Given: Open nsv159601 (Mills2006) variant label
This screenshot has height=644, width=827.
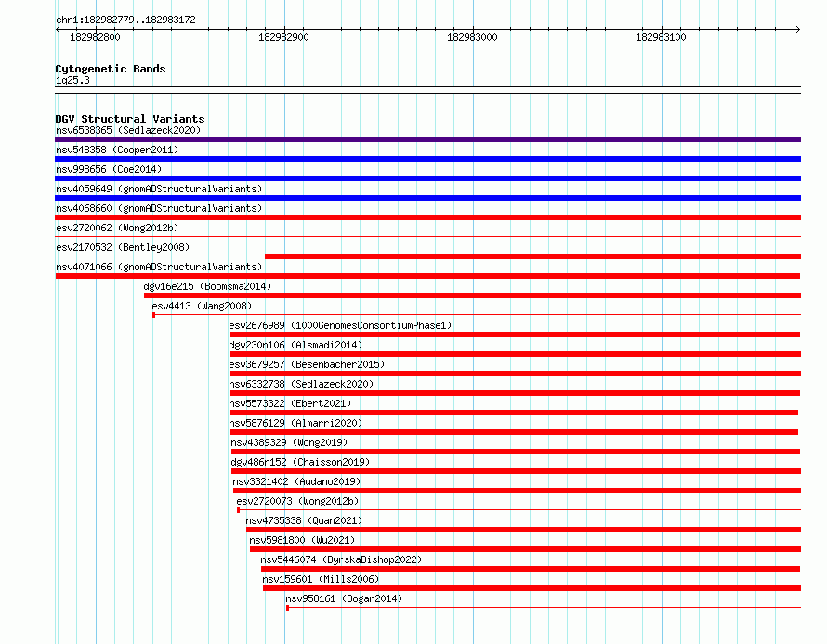Looking at the screenshot, I should (321, 579).
